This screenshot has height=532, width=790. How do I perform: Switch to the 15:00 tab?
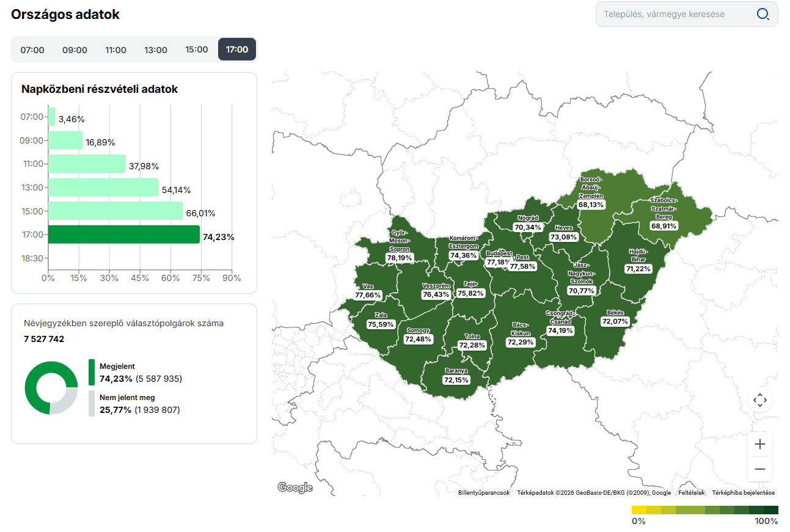197,50
